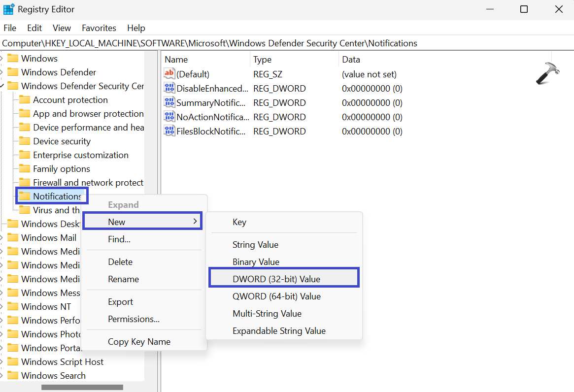Viewport: 574px width, 392px height.
Task: Expand the Windows Mail tree node
Action: click(2, 238)
